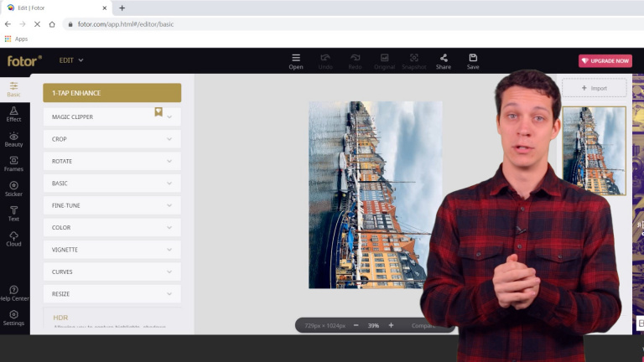This screenshot has width=644, height=362.
Task: Open the EDIT mode dropdown
Action: [71, 60]
